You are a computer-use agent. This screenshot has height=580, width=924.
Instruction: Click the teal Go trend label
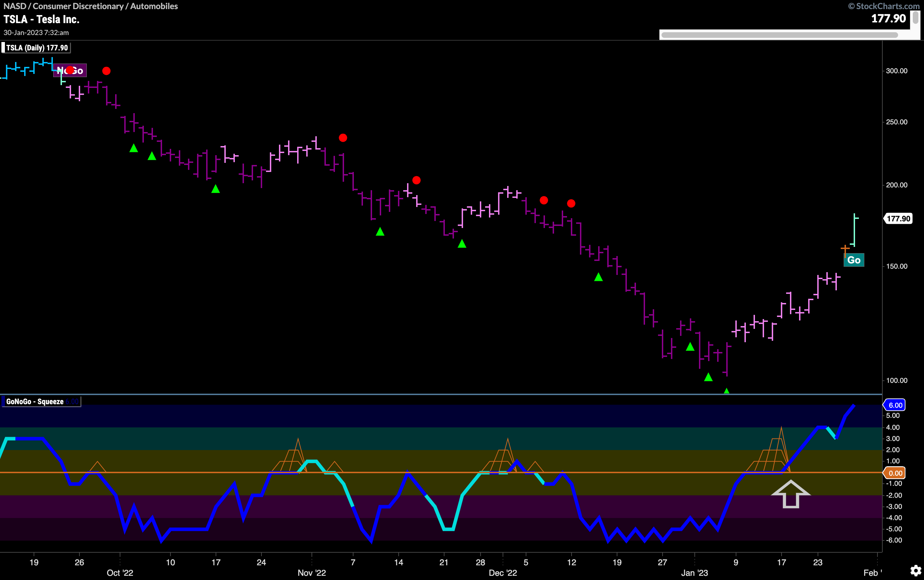pos(854,260)
